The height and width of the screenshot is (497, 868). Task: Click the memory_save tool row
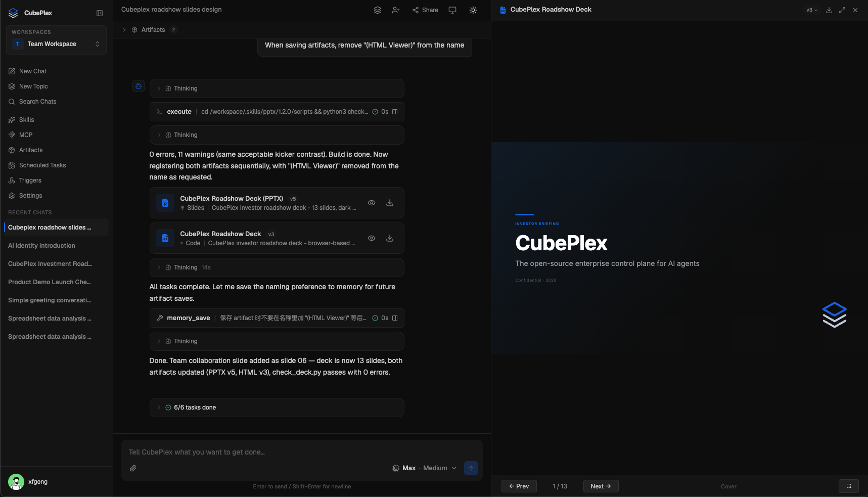277,318
